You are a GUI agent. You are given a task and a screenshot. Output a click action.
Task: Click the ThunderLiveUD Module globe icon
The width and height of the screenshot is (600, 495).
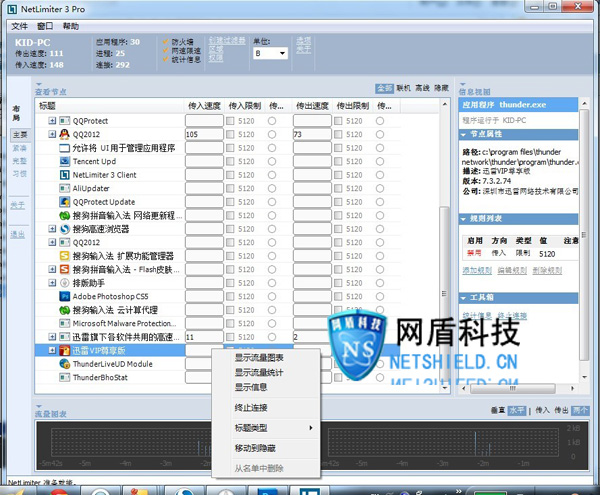tap(65, 364)
